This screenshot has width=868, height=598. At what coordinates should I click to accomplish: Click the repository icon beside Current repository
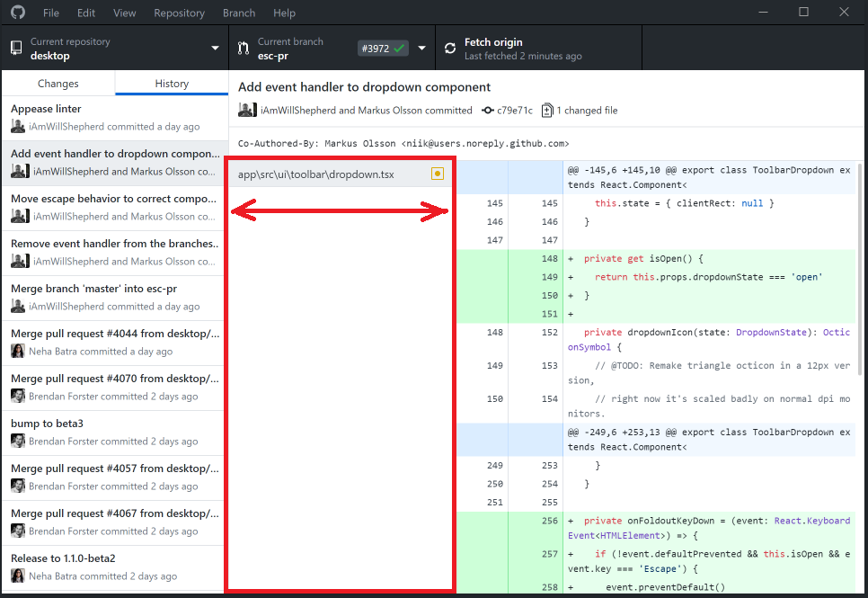[x=16, y=49]
